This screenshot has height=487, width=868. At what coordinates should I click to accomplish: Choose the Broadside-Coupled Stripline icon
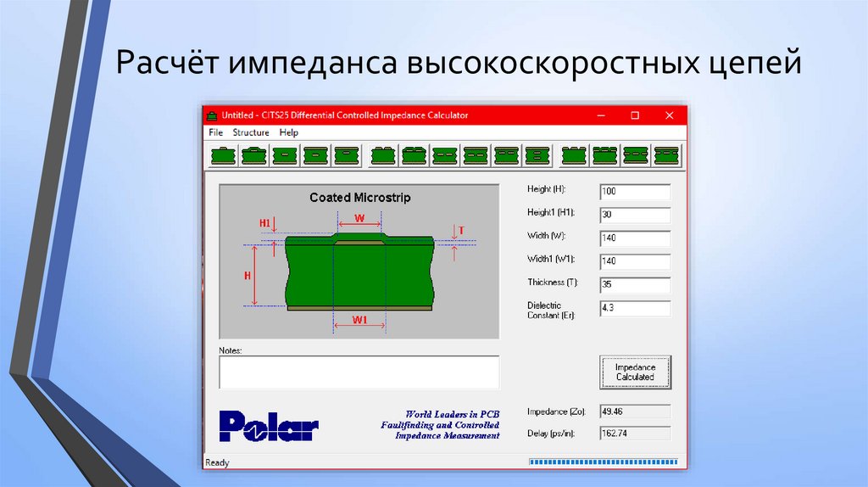[x=537, y=155]
